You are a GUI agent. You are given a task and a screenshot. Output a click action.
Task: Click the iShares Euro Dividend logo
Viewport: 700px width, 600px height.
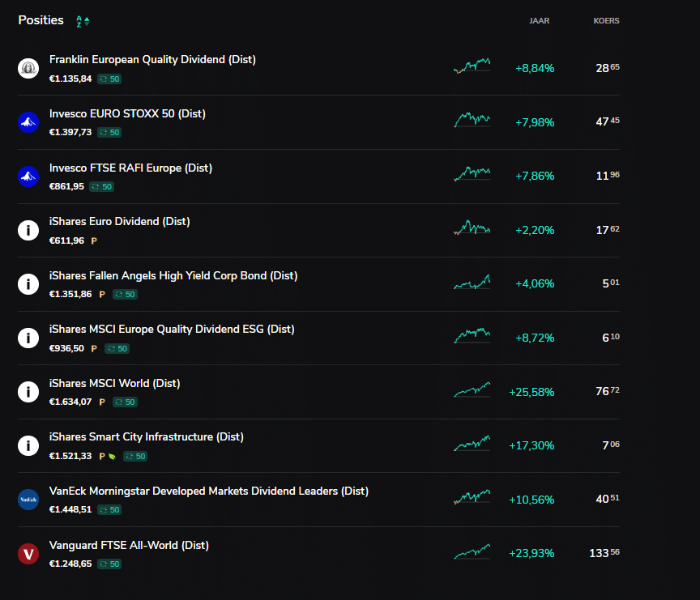coord(28,231)
